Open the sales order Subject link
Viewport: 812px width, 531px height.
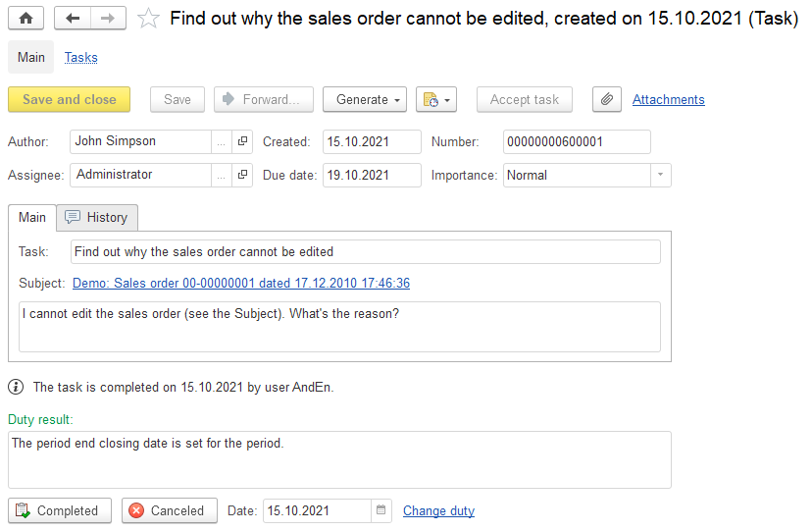pyautogui.click(x=241, y=283)
